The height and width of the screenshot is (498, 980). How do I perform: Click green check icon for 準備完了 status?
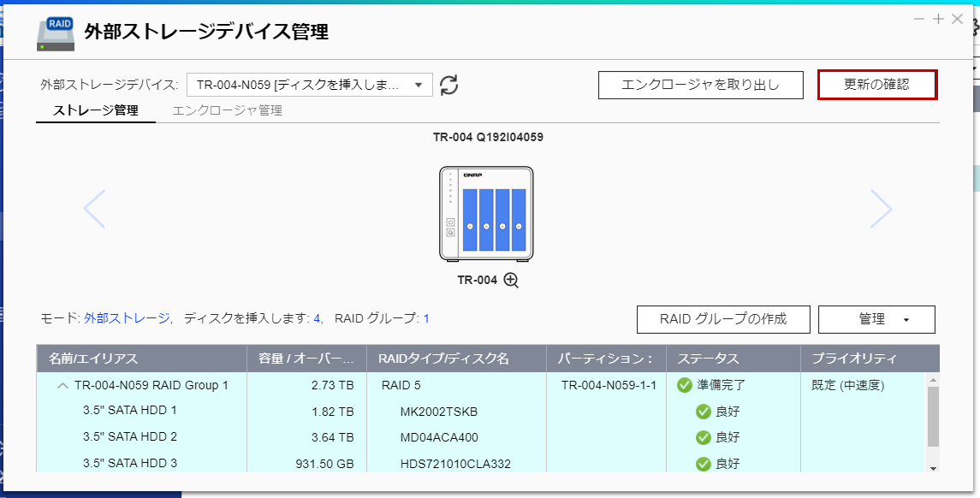[685, 385]
